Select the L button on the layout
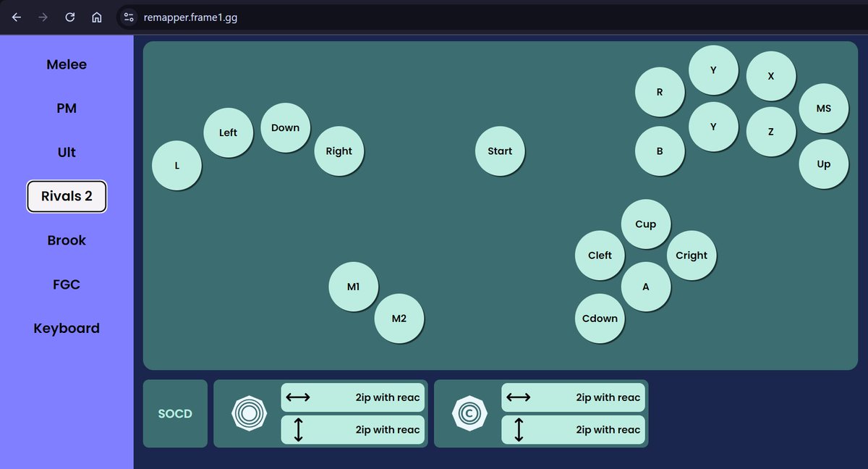This screenshot has height=469, width=868. click(x=176, y=166)
